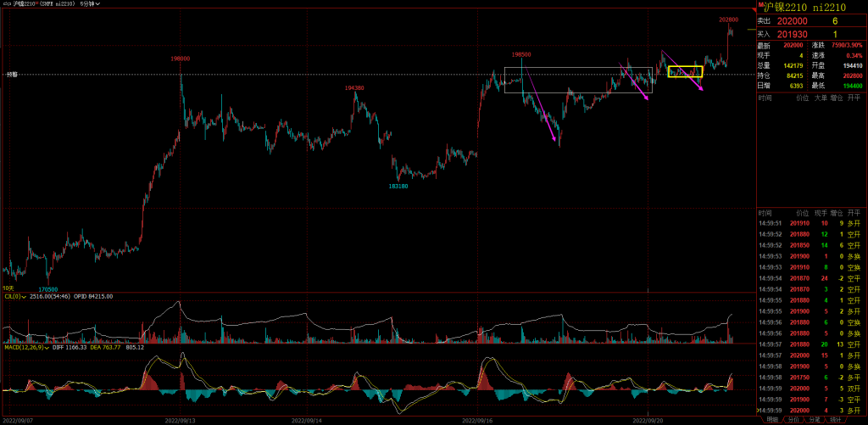Click the 卖出 price 202000
Screen dimensions: 868x425
pos(793,20)
